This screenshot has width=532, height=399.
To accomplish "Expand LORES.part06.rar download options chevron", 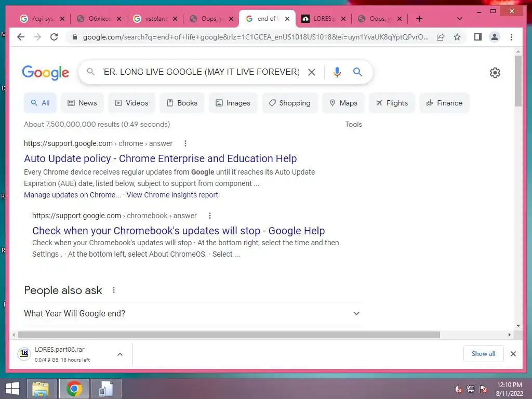I will pos(120,354).
